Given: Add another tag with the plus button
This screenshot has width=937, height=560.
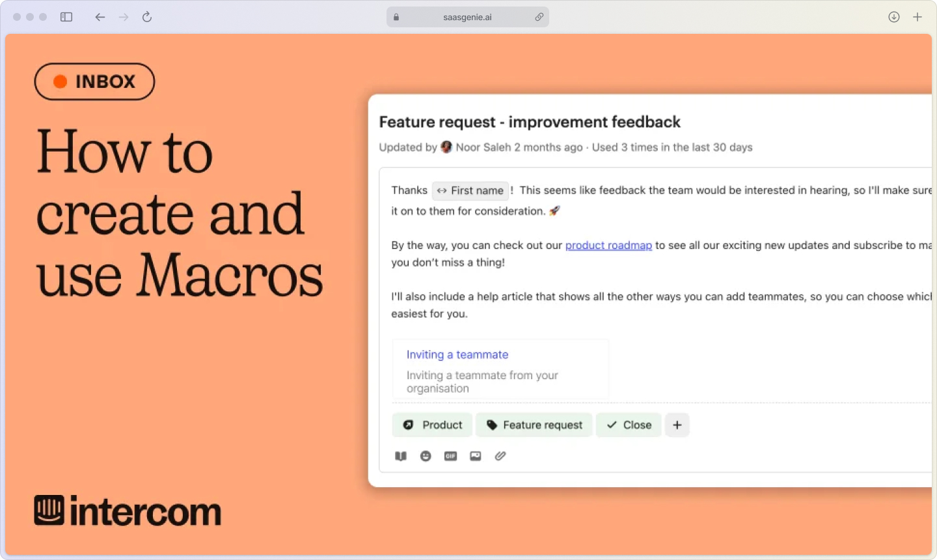Looking at the screenshot, I should pos(677,425).
